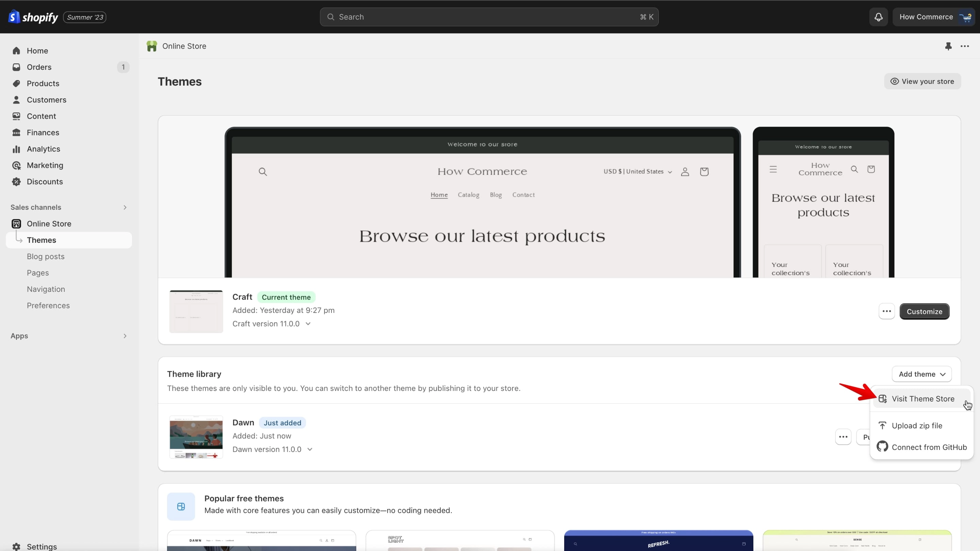
Task: Click the account icon in store preview
Action: (x=685, y=172)
